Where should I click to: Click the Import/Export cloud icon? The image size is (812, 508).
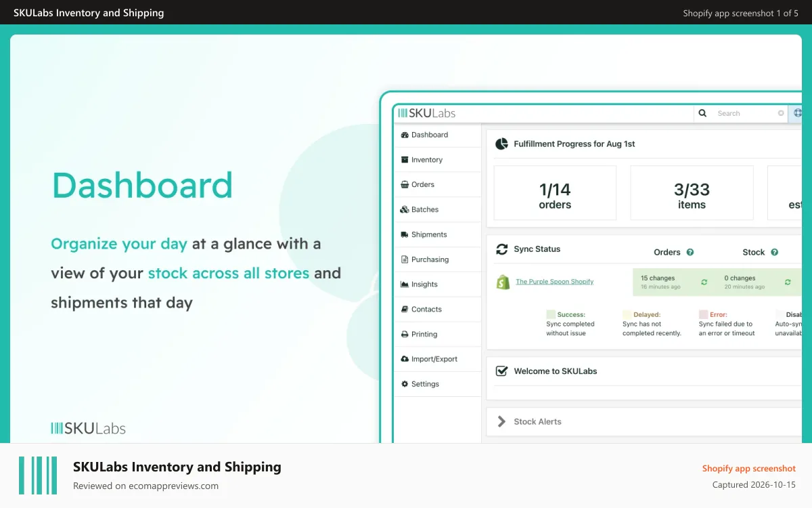tap(405, 359)
